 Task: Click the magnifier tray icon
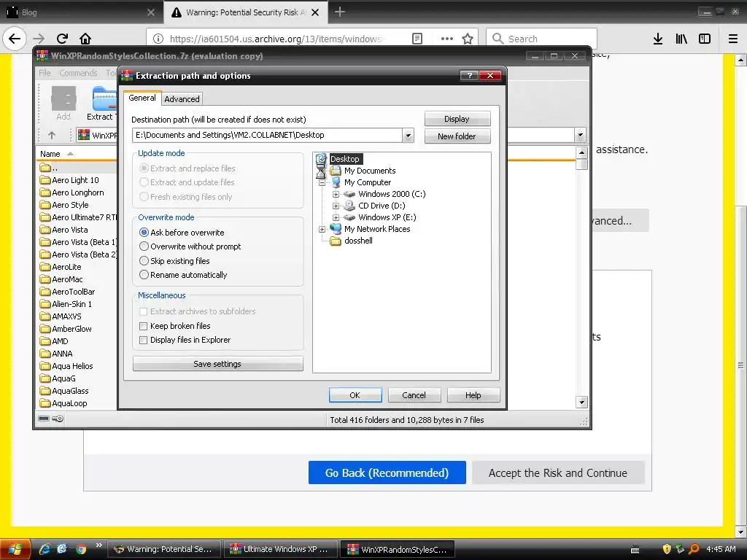point(694,549)
